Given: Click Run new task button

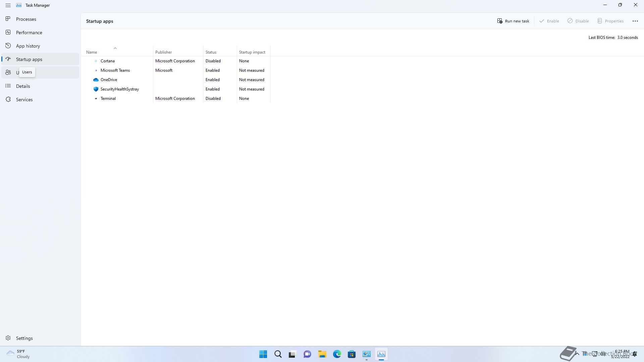Looking at the screenshot, I should tap(513, 21).
